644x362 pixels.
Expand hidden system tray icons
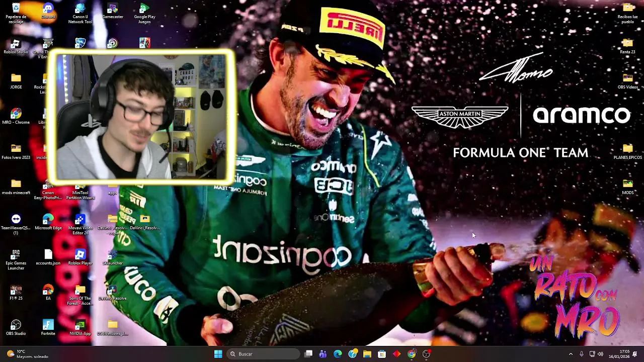(571, 354)
